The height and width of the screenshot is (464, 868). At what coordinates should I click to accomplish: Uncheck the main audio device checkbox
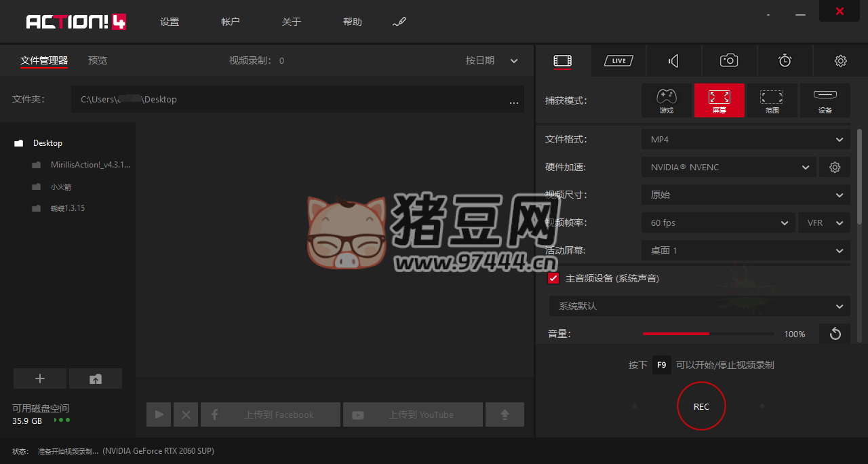553,278
